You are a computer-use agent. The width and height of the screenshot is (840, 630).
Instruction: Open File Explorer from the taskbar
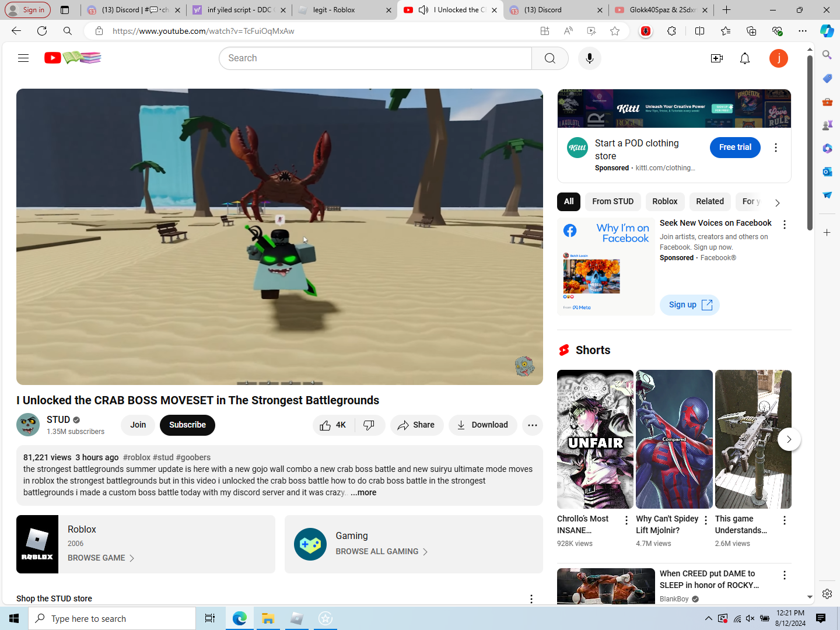268,618
